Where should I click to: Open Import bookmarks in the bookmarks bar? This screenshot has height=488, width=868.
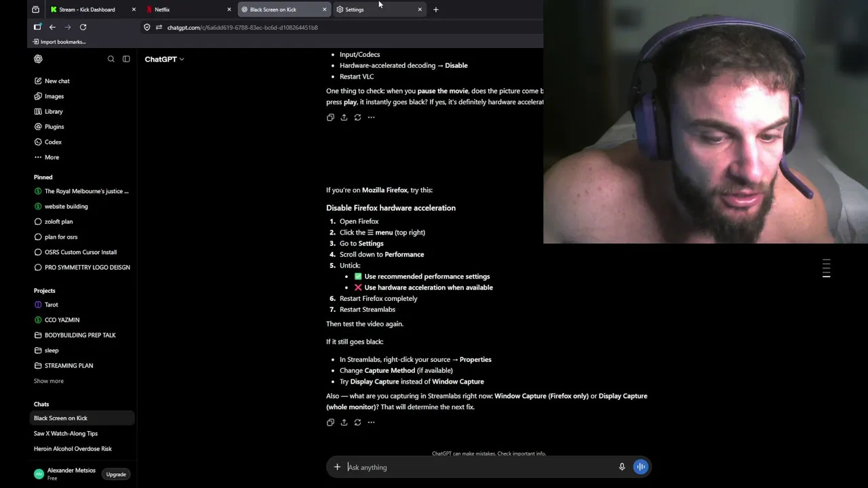coord(59,42)
